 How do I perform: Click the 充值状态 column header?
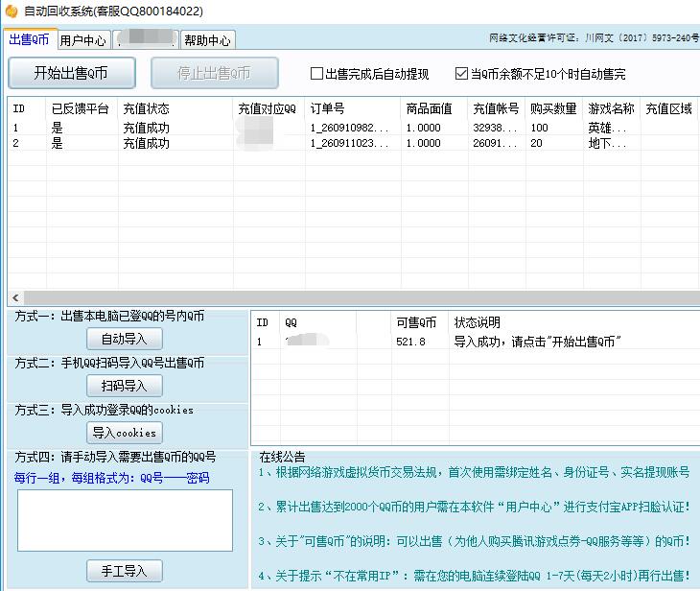pos(175,108)
